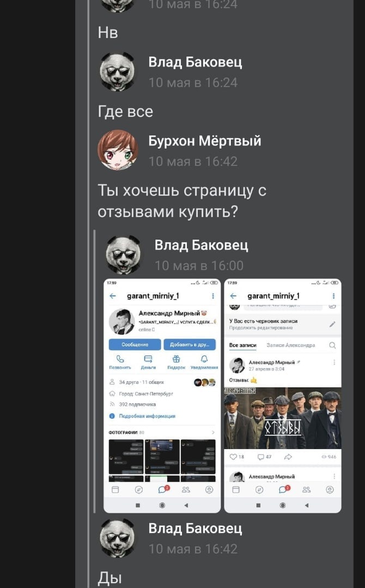Open three-dot menu in left garant_mirniy_1 header
The height and width of the screenshot is (588, 365).
coord(212,296)
